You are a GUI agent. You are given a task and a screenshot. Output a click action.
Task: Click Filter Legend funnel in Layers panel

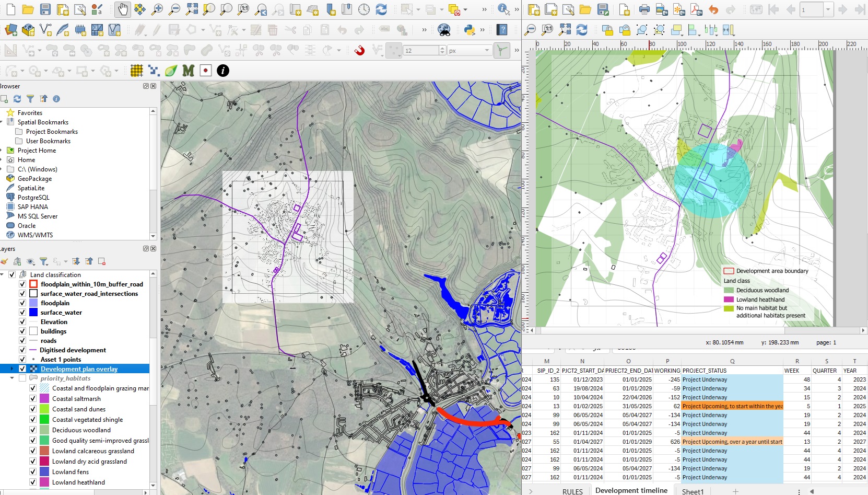pyautogui.click(x=44, y=261)
